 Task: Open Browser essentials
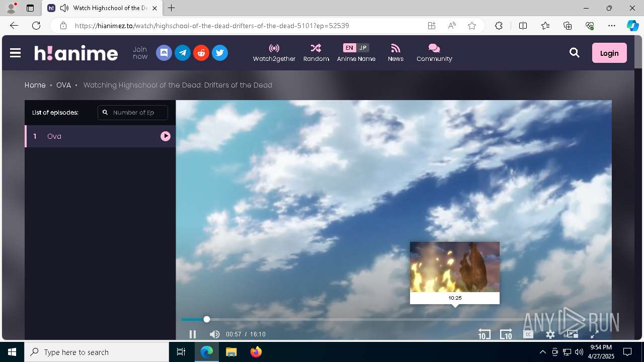coord(590,26)
